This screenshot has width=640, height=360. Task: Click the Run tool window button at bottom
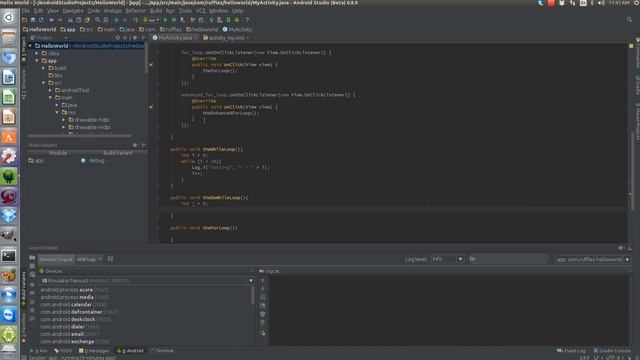click(39, 351)
